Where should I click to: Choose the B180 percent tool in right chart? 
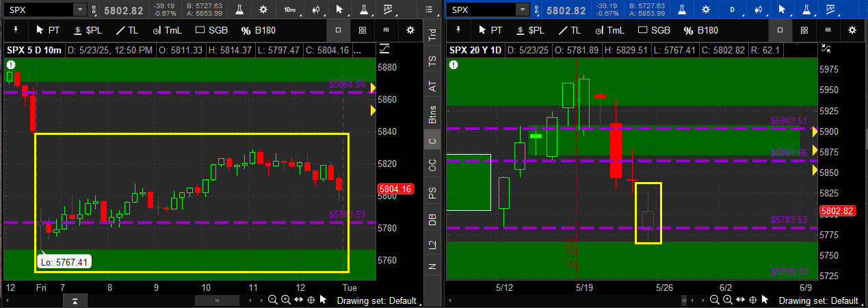[700, 30]
